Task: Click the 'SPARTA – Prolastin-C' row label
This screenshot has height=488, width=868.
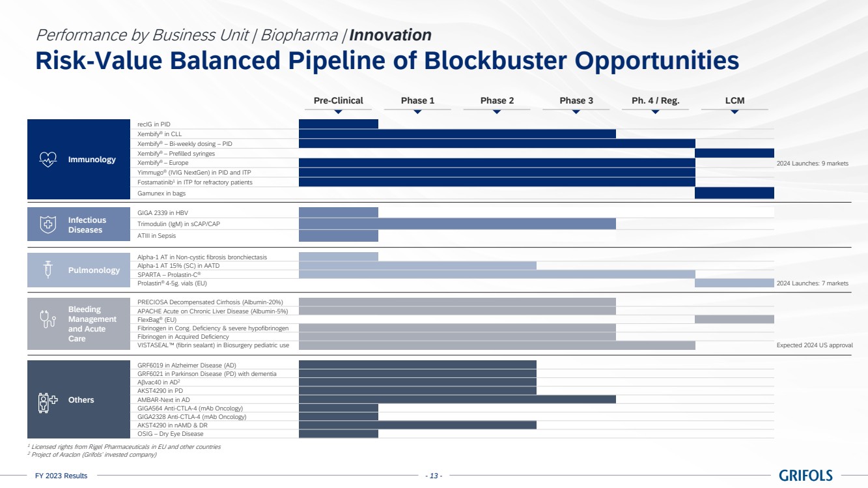Action: tap(169, 275)
